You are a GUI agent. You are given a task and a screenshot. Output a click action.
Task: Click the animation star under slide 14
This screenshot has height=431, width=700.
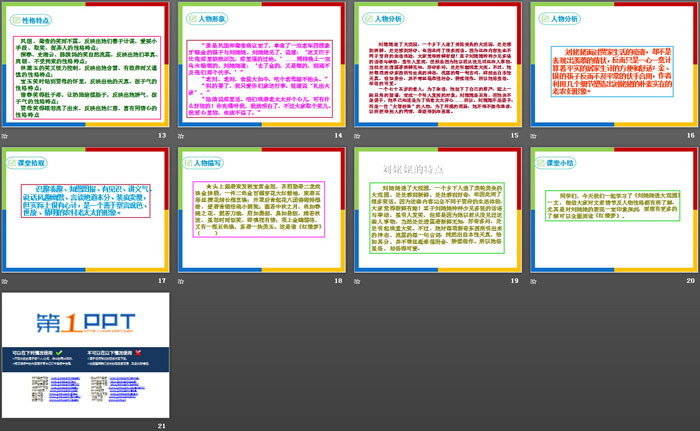(x=184, y=135)
